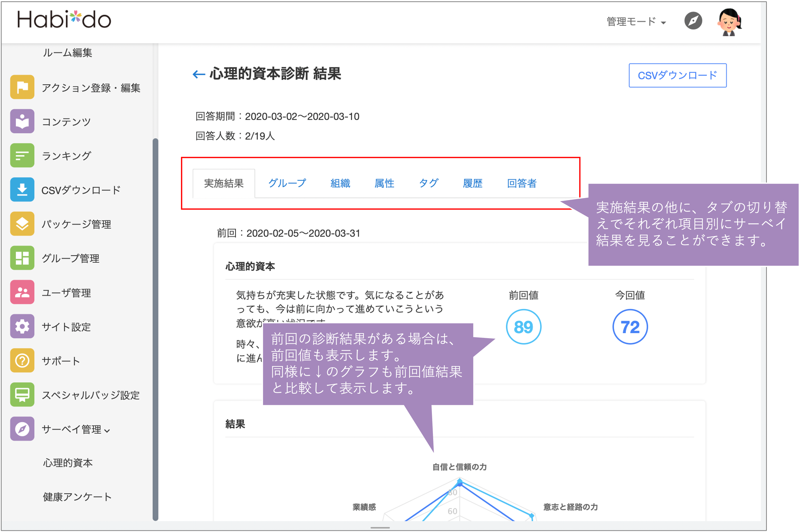
Task: Open パッケージ管理 menu label
Action: point(76,224)
